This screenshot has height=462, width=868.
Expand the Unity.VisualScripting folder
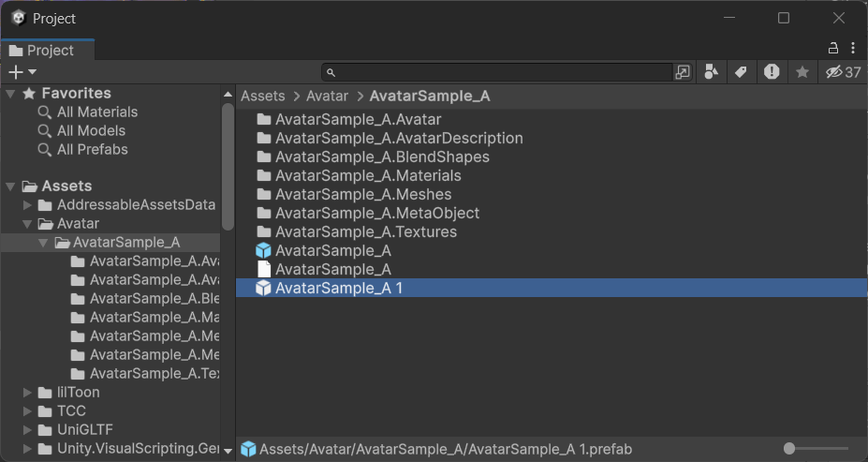click(x=27, y=449)
